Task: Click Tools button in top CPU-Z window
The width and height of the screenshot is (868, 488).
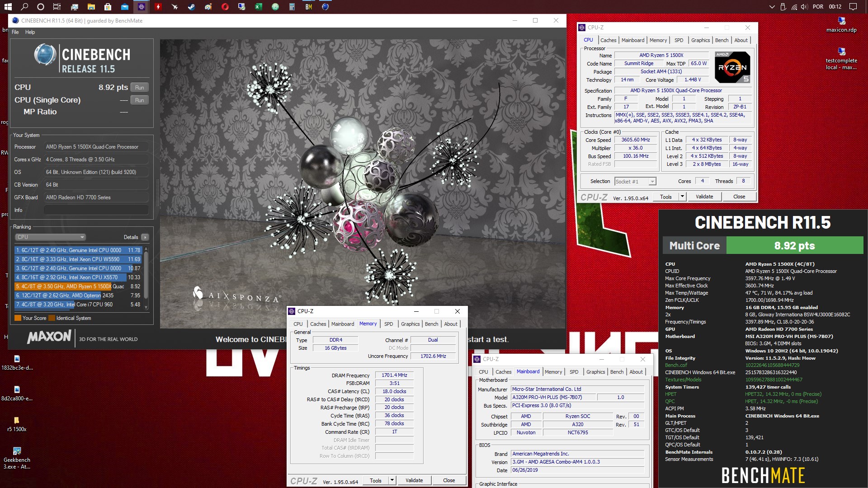Action: [666, 197]
